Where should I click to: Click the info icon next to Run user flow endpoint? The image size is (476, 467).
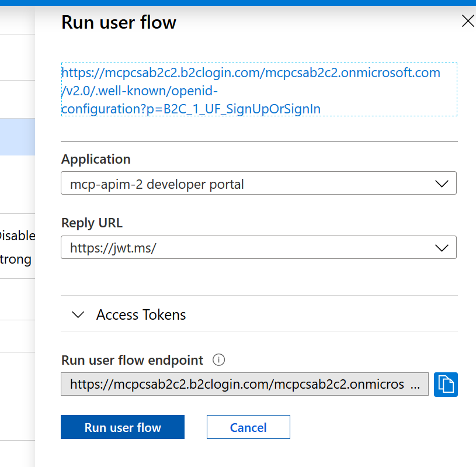[x=218, y=359]
